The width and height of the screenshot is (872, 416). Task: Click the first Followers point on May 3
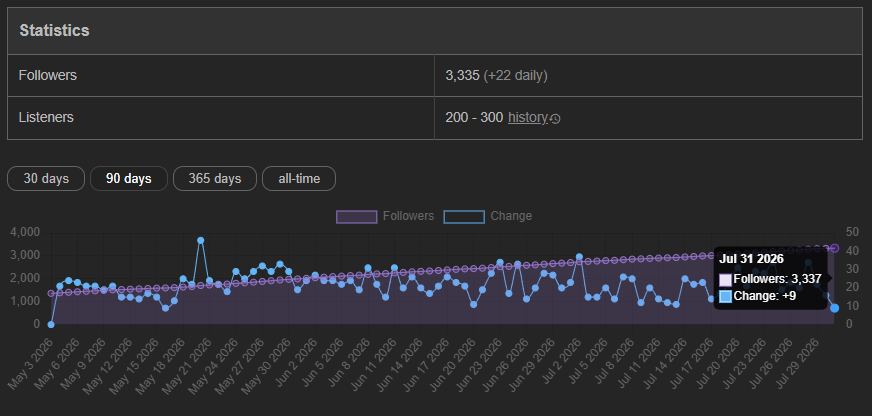coord(51,293)
